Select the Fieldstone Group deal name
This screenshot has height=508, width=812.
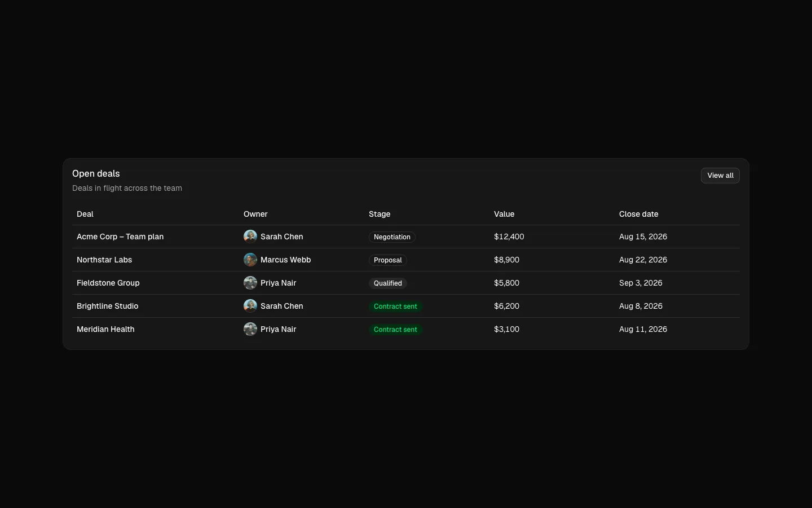point(108,283)
